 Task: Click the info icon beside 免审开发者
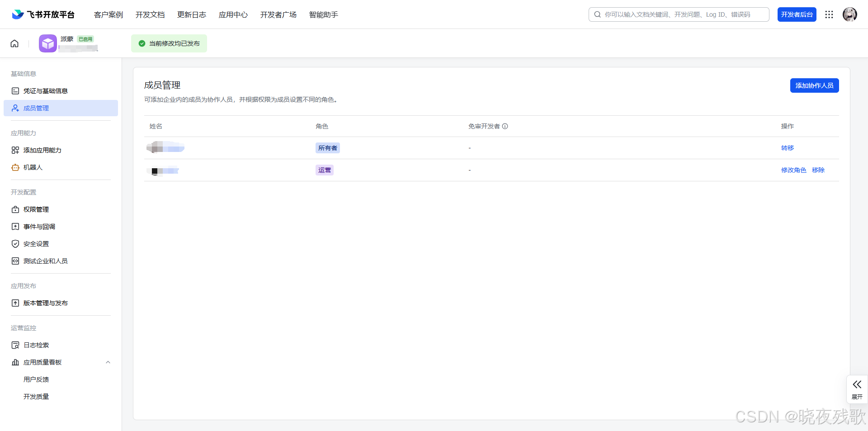(505, 126)
